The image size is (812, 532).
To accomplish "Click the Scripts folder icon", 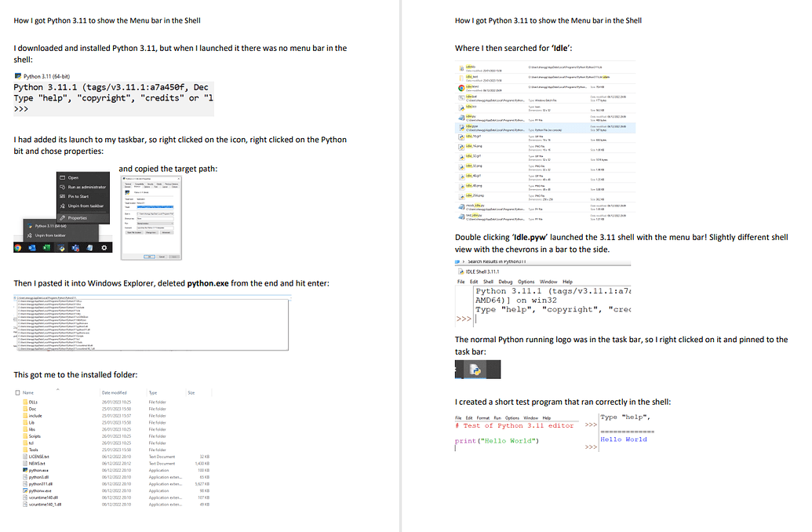I will [x=25, y=435].
